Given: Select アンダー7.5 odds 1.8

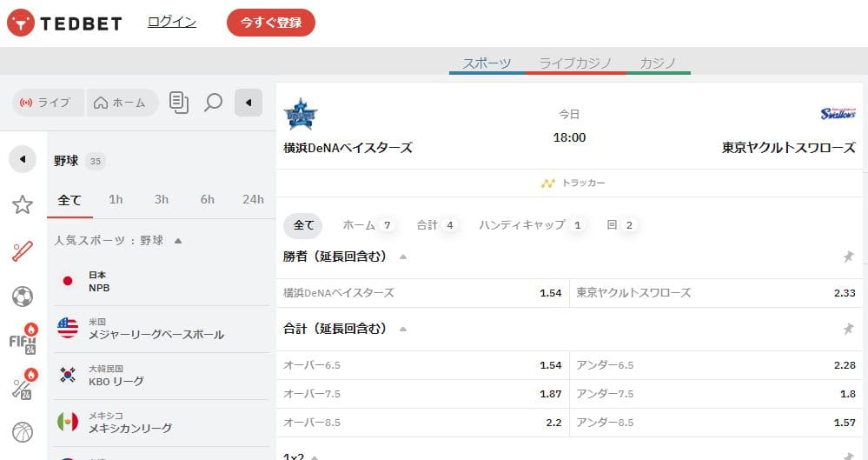Looking at the screenshot, I should tap(716, 394).
